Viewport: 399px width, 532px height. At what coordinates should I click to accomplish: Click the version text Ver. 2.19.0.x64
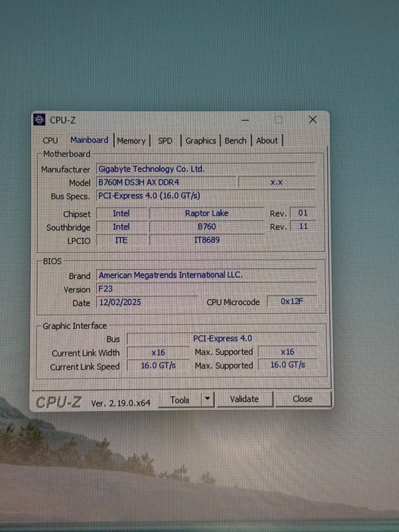coord(121,403)
